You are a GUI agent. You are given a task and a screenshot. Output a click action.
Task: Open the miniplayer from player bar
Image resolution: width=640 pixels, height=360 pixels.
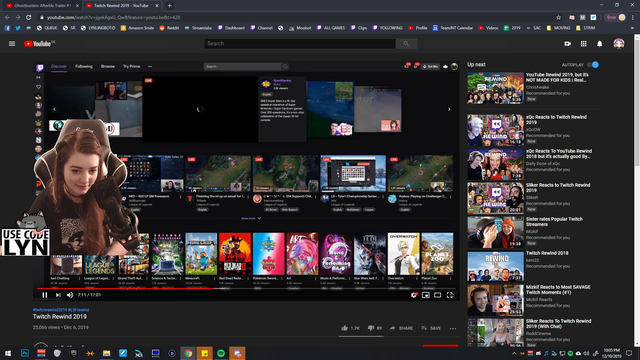426,295
